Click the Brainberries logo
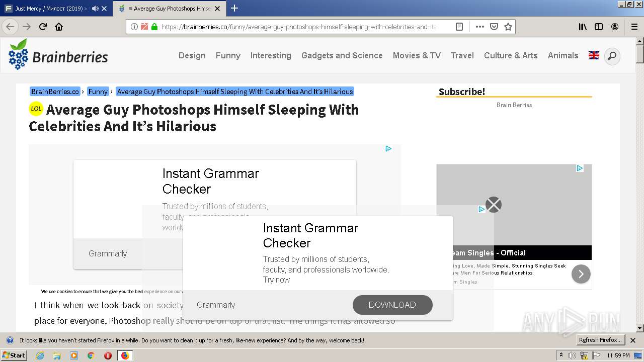The height and width of the screenshot is (362, 644). tap(58, 55)
